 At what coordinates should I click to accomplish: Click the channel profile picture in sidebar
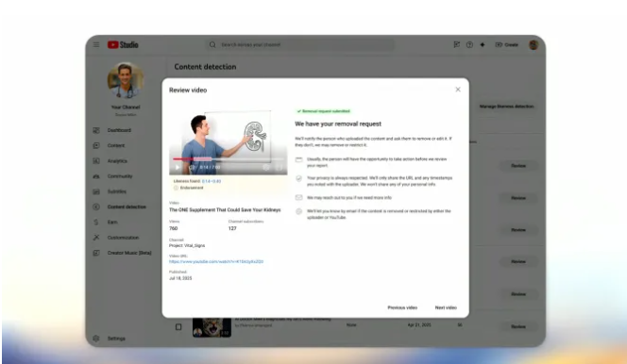(126, 80)
